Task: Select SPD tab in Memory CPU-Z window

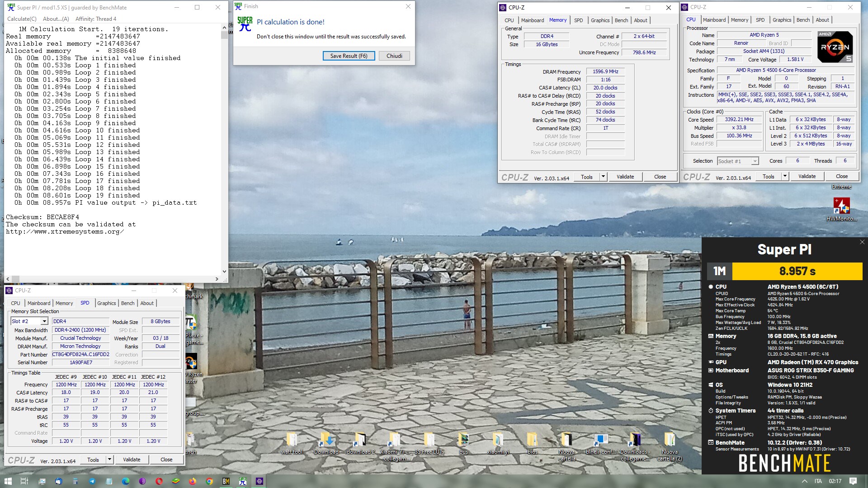Action: click(578, 20)
